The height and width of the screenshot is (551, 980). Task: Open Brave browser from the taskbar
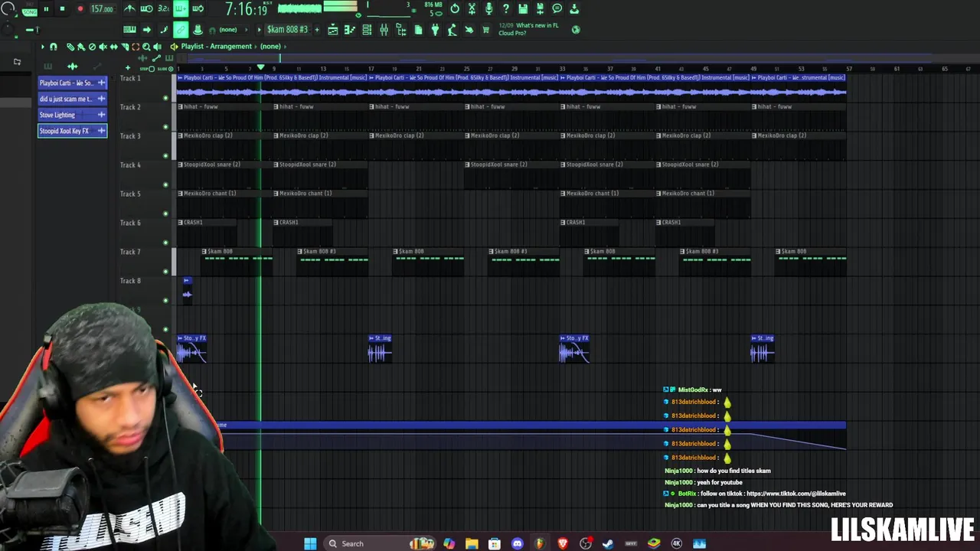[563, 543]
